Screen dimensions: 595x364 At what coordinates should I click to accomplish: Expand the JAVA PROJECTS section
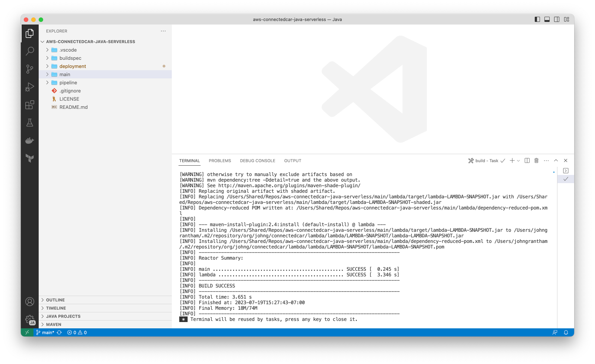point(105,316)
